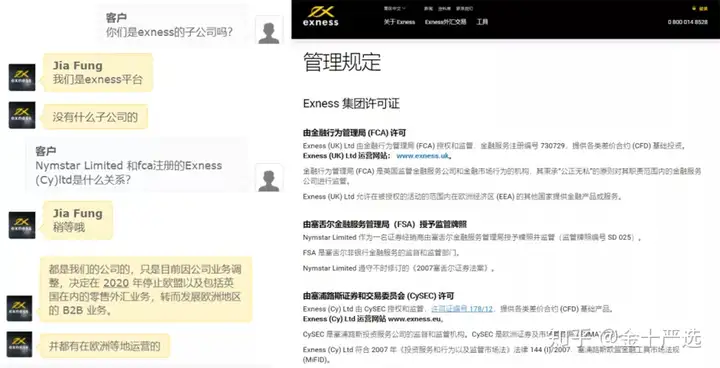Click the first customer avatar icon
Screen dimensions: 720x368
[x=269, y=30]
